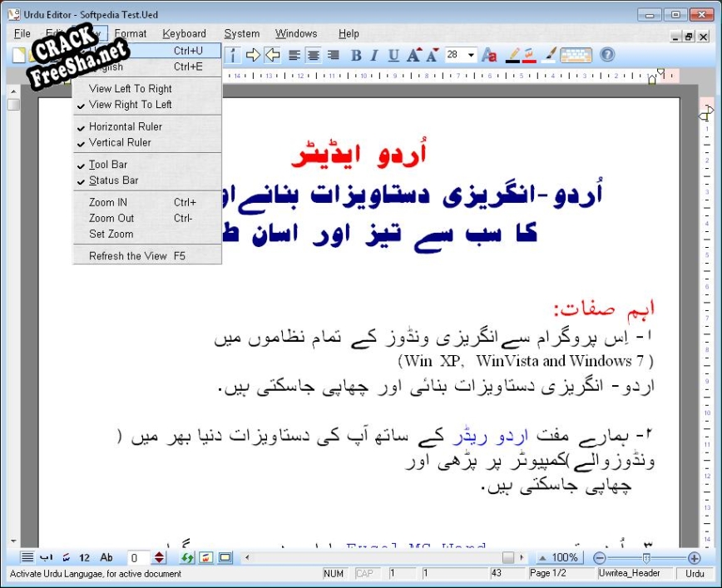Viewport: 722px width, 588px height.
Task: Toggle the Vertical Ruler option
Action: point(120,142)
